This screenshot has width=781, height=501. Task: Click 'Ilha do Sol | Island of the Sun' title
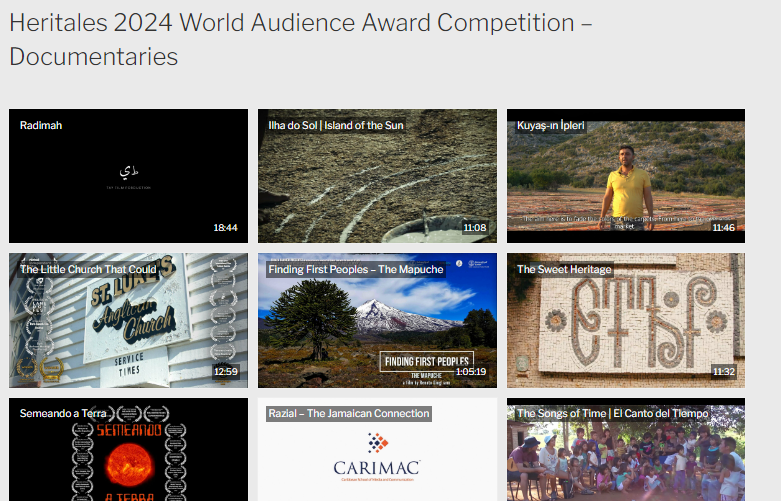click(x=336, y=125)
